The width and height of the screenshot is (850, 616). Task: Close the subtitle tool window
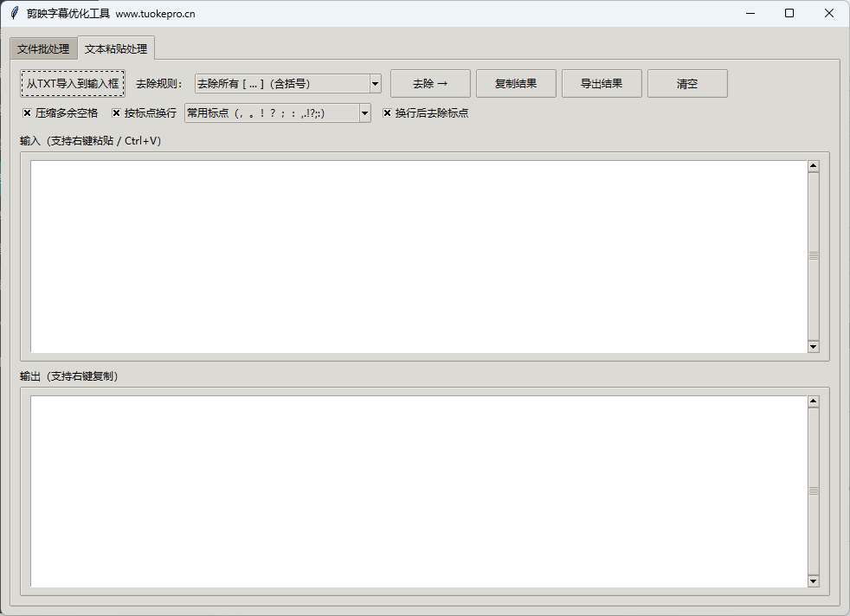(828, 13)
